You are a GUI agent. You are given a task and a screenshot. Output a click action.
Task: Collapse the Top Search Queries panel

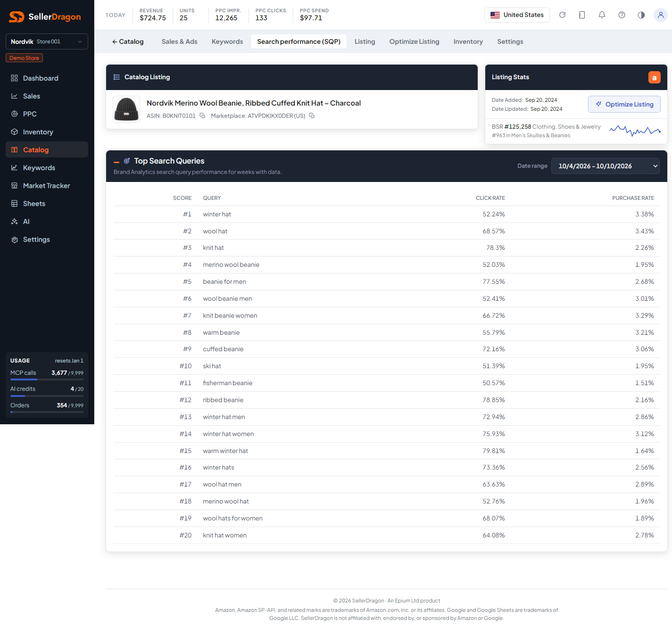point(116,162)
